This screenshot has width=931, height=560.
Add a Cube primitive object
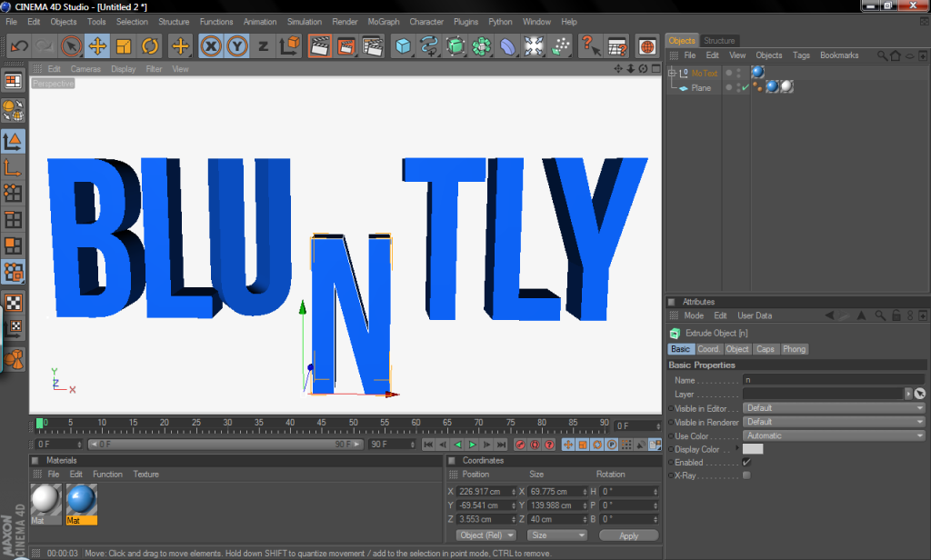pos(403,45)
